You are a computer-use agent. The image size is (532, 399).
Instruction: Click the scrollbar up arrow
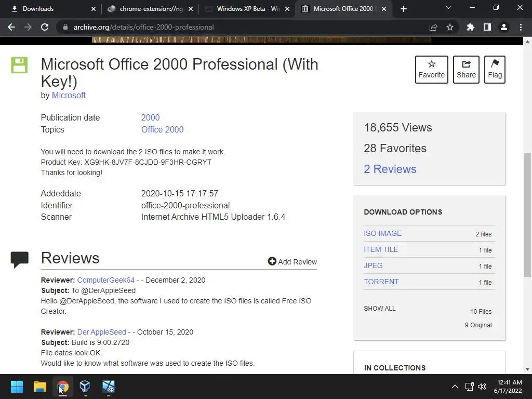527,42
